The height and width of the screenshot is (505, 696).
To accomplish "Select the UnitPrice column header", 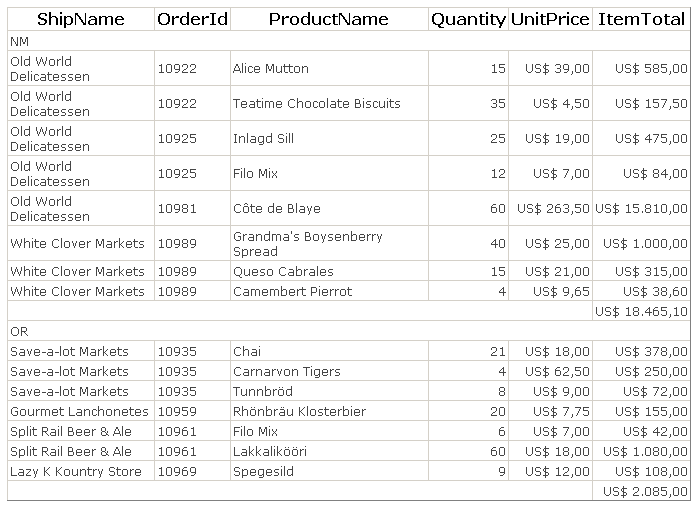I will 550,19.
